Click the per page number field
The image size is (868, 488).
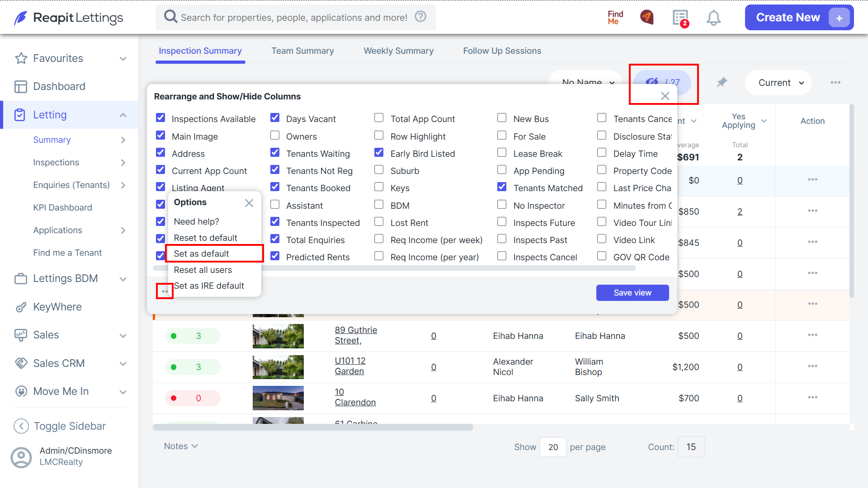[553, 447]
